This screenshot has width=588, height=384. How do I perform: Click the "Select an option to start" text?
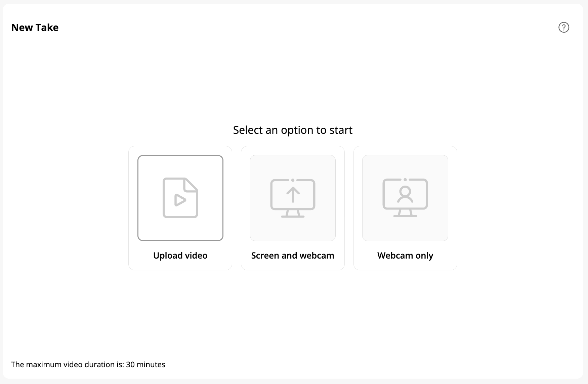293,130
